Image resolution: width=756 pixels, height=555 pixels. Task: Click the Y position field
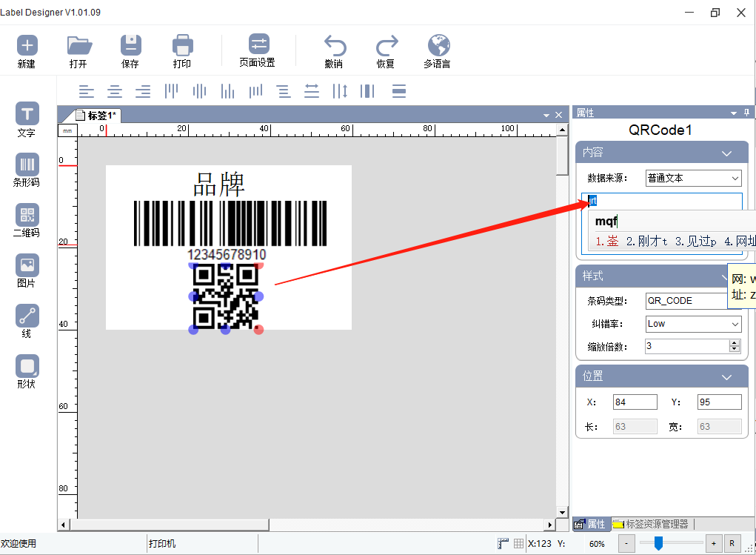(x=720, y=402)
